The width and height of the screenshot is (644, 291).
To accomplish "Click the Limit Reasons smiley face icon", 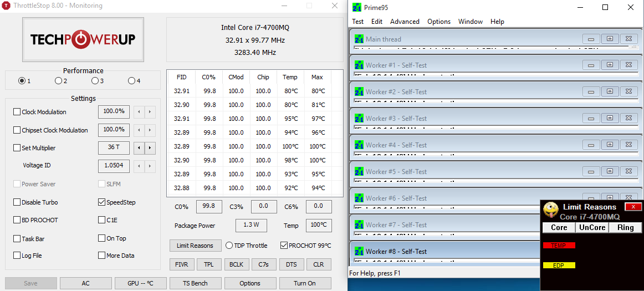I will [550, 210].
